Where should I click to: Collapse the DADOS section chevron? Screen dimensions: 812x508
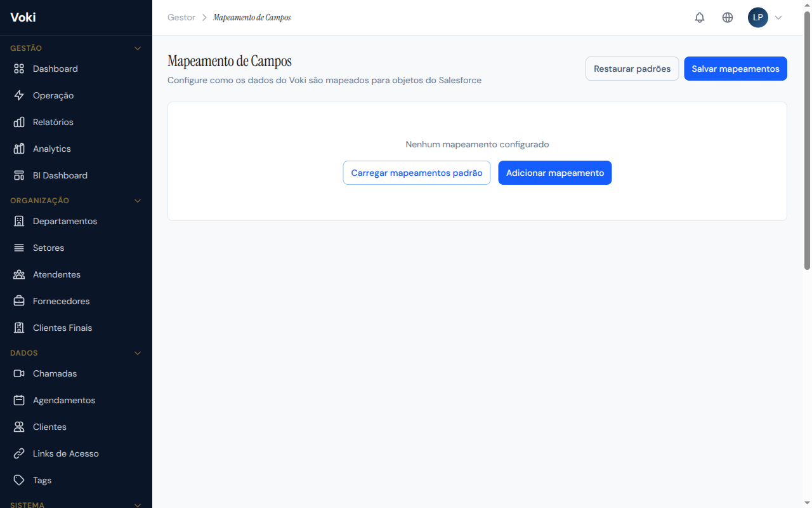pyautogui.click(x=138, y=352)
